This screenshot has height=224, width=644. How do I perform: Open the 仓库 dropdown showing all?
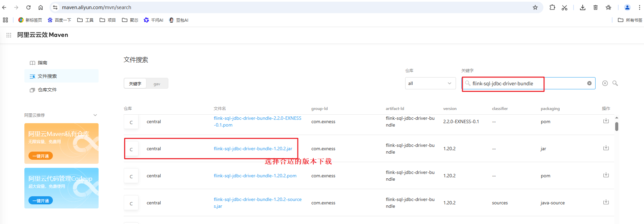(430, 83)
